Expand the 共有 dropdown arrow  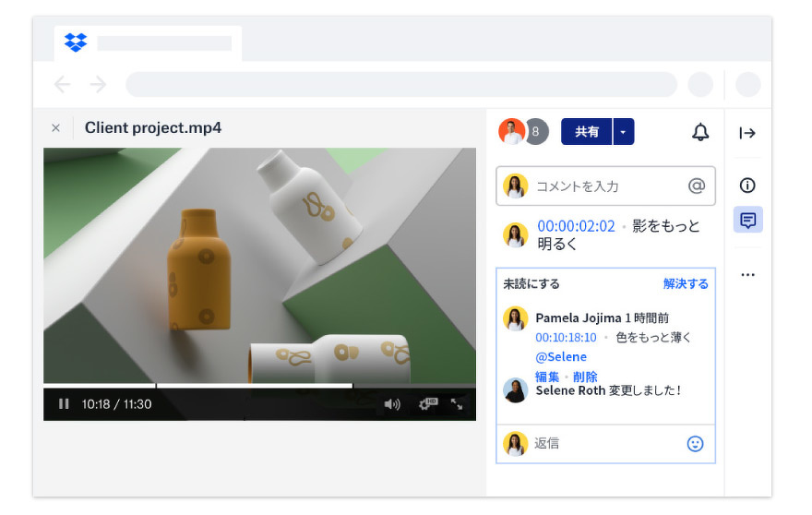[x=624, y=132]
